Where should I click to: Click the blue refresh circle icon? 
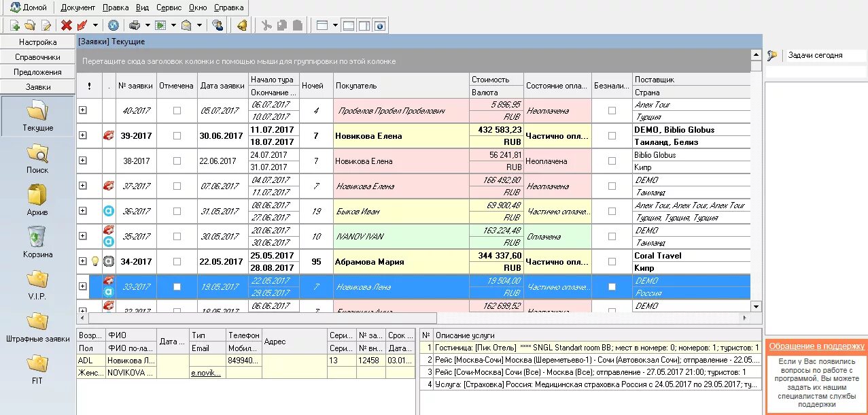tap(114, 26)
